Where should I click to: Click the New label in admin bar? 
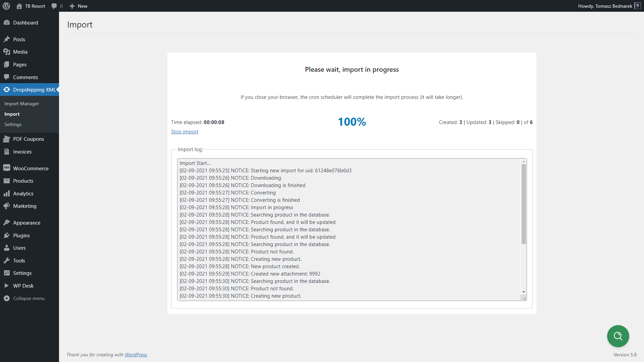point(83,6)
